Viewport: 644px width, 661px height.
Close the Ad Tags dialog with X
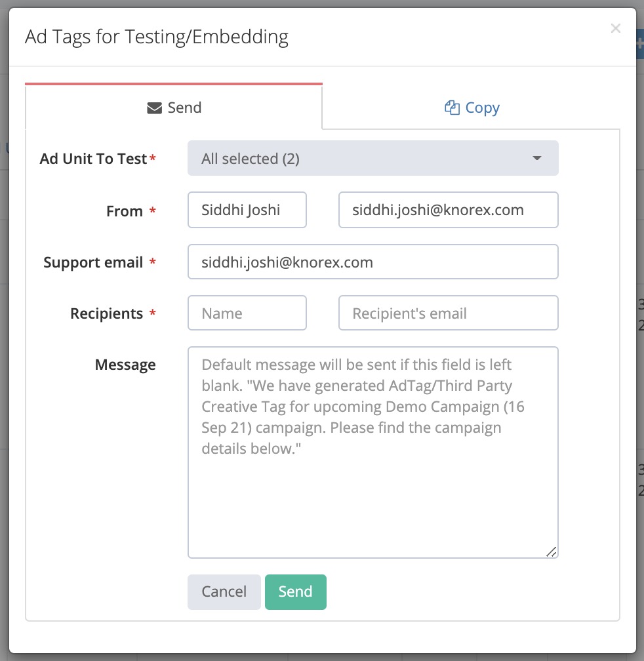click(x=615, y=28)
